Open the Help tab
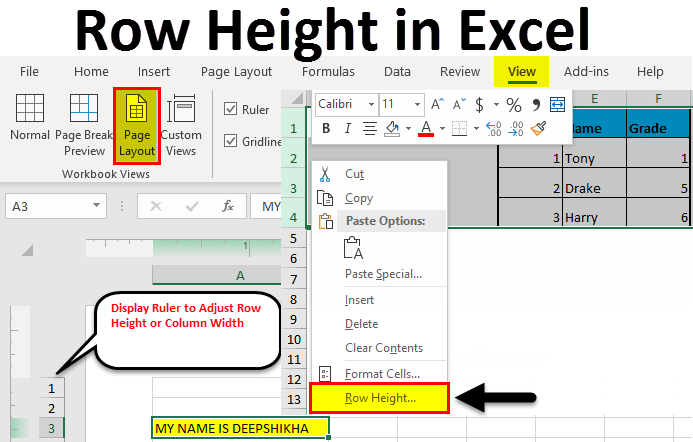Viewport: 693px width, 442px height. coord(650,72)
